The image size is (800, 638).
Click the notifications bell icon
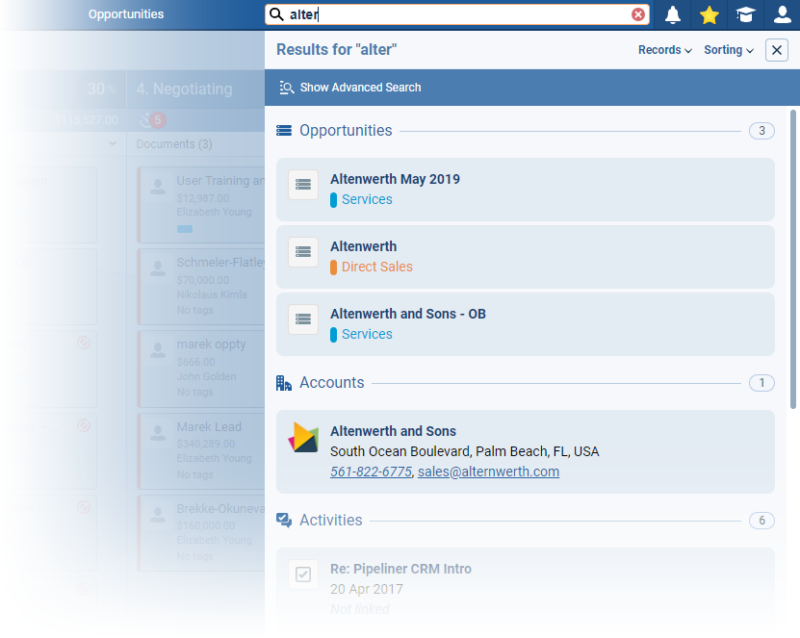[673, 15]
